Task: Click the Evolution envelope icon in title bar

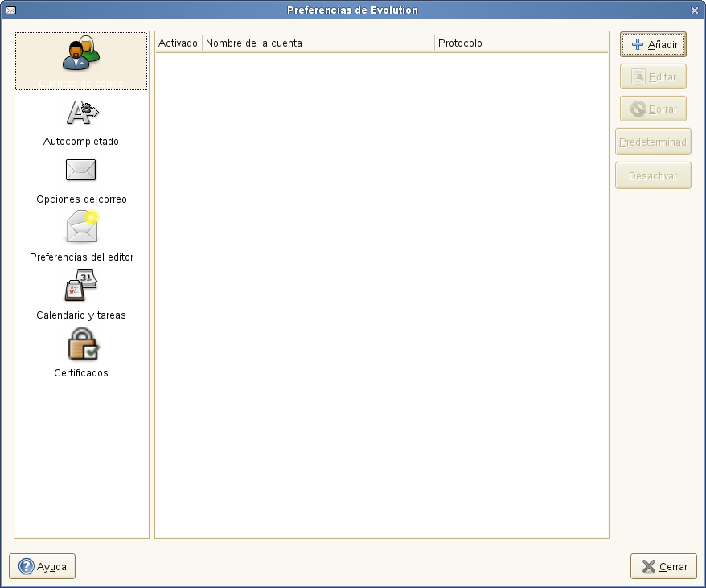Action: pos(10,10)
